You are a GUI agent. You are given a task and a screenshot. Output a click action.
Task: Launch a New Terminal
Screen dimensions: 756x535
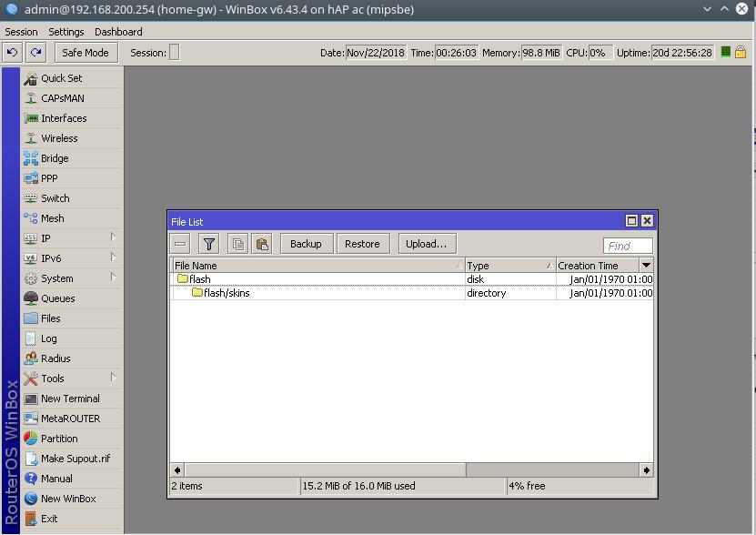70,399
